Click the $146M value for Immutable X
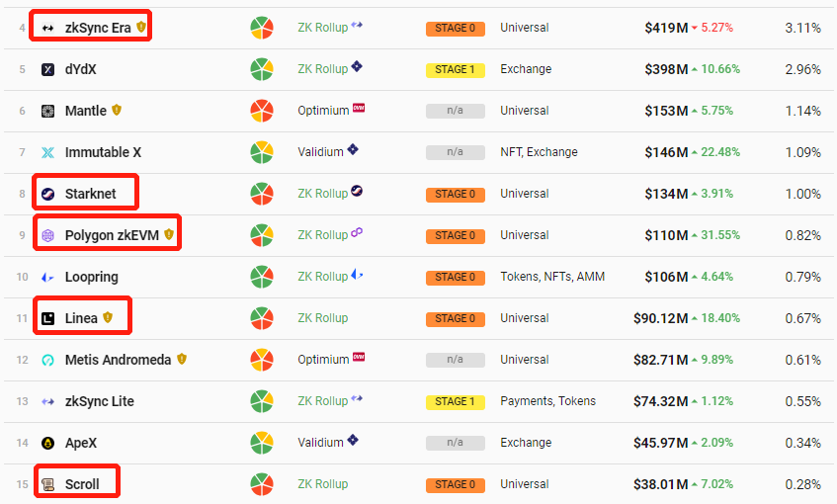 [x=666, y=152]
